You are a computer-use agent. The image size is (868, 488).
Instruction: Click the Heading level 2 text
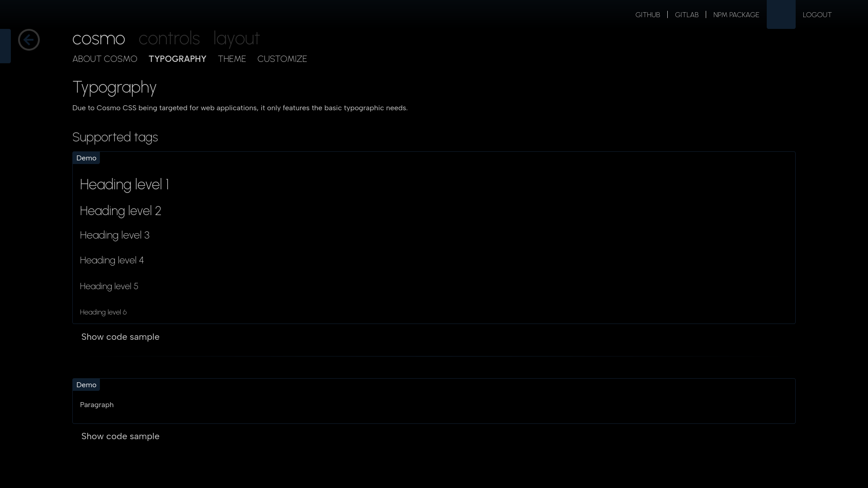point(120,211)
